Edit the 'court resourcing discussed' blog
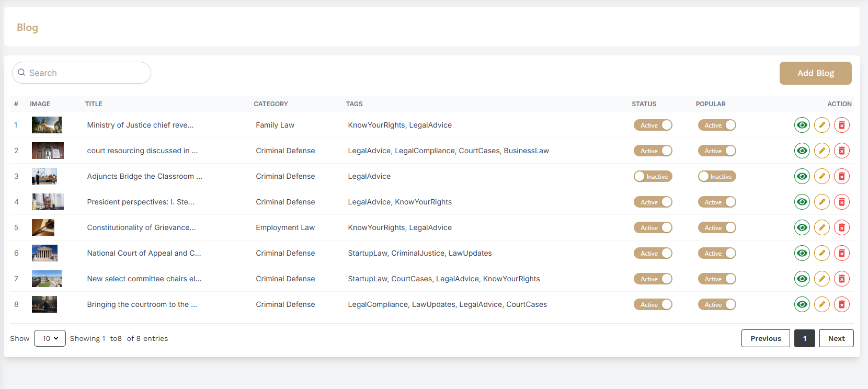This screenshot has width=868, height=389. [x=821, y=151]
